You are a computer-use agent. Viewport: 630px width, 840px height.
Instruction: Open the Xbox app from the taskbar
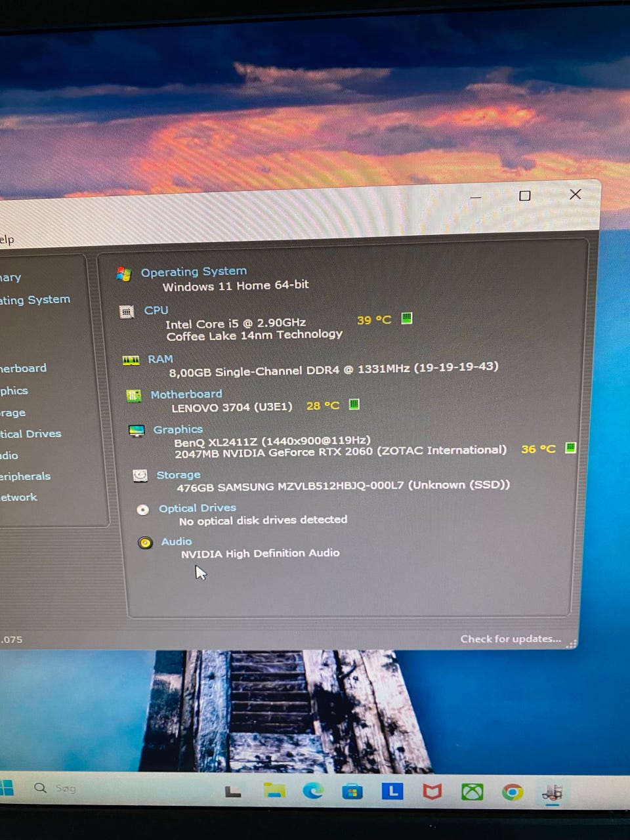coord(472,792)
